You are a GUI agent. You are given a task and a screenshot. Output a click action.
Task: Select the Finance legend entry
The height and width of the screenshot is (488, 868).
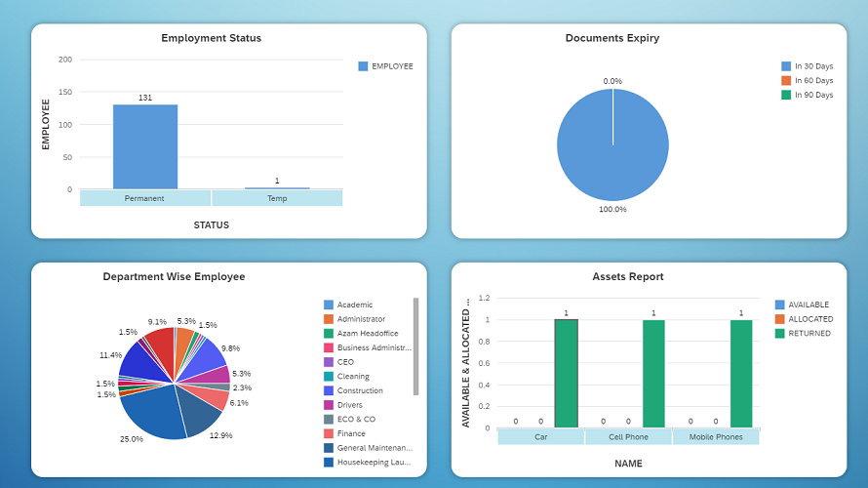[x=344, y=433]
